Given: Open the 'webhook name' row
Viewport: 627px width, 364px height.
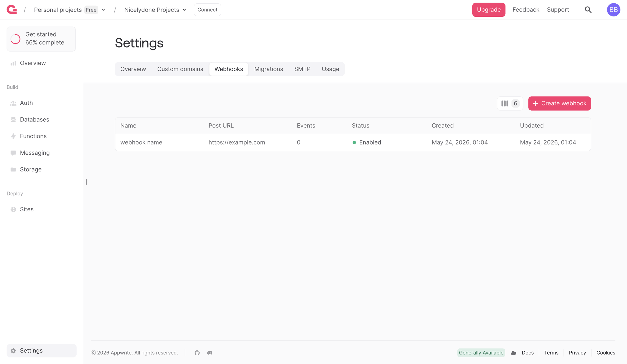Looking at the screenshot, I should (353, 142).
